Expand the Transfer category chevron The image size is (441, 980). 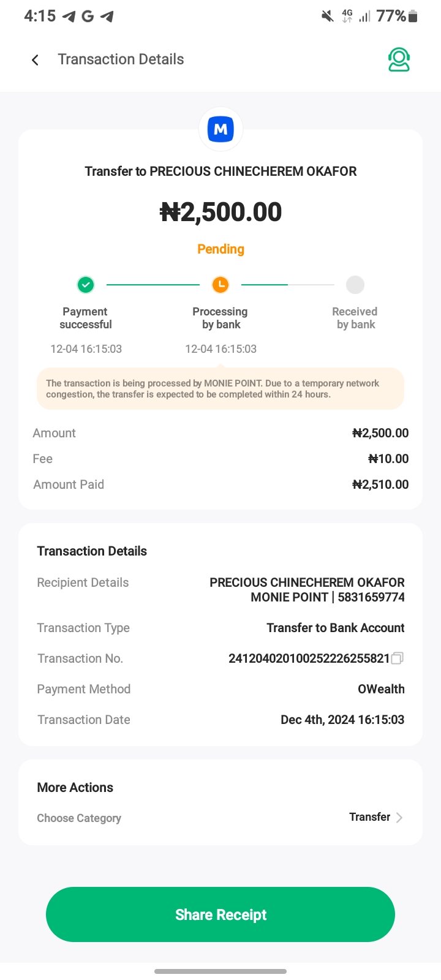(x=399, y=818)
